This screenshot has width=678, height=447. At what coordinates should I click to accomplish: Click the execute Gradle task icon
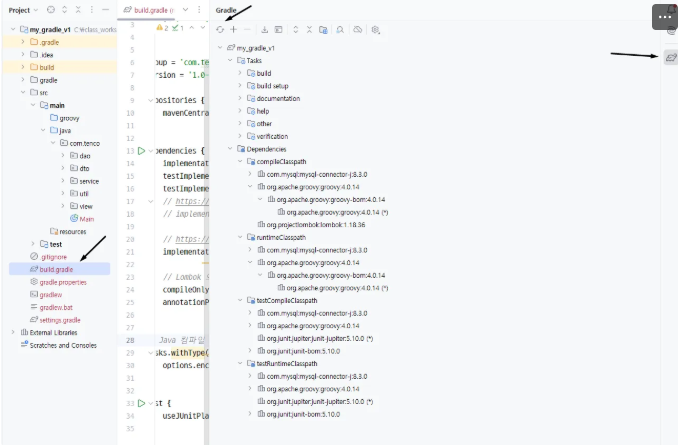pyautogui.click(x=278, y=29)
